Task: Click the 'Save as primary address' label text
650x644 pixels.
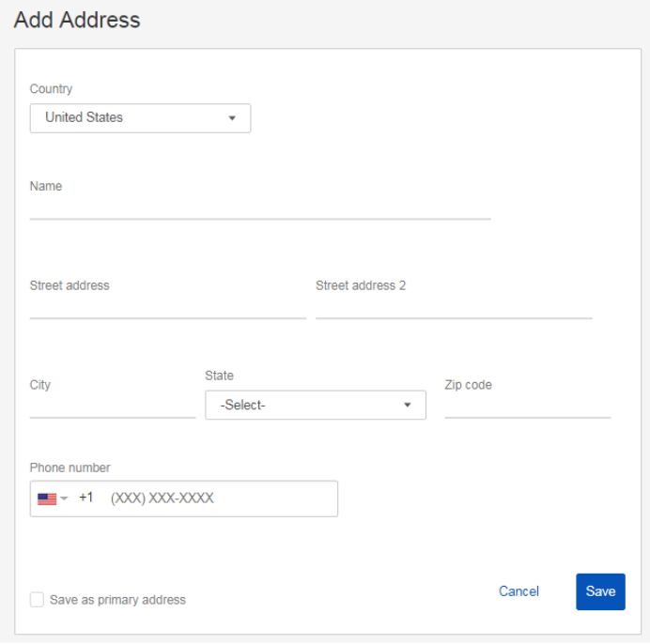Action: pos(117,600)
